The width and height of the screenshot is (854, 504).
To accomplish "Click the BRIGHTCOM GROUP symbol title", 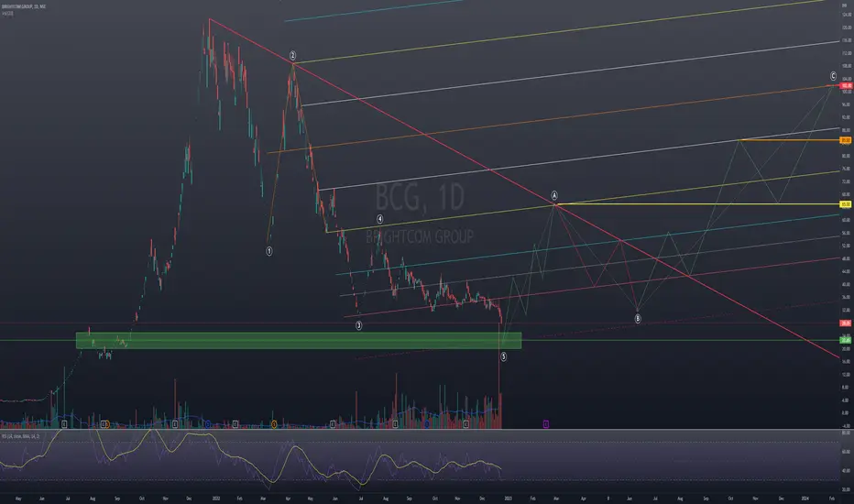I will [24, 6].
